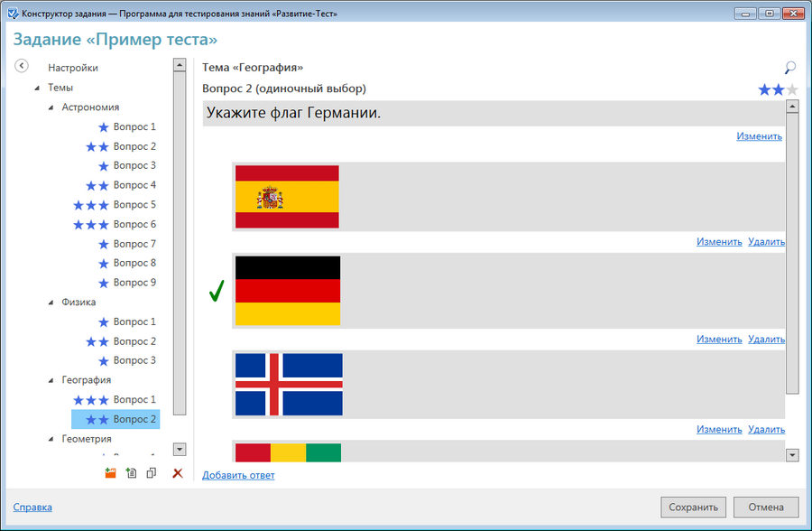
Task: Select Астрономия Вопрос 9
Action: [x=134, y=283]
